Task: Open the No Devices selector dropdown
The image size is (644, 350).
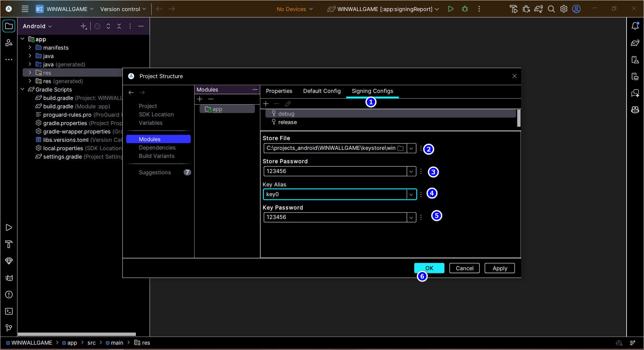Action: (x=294, y=9)
